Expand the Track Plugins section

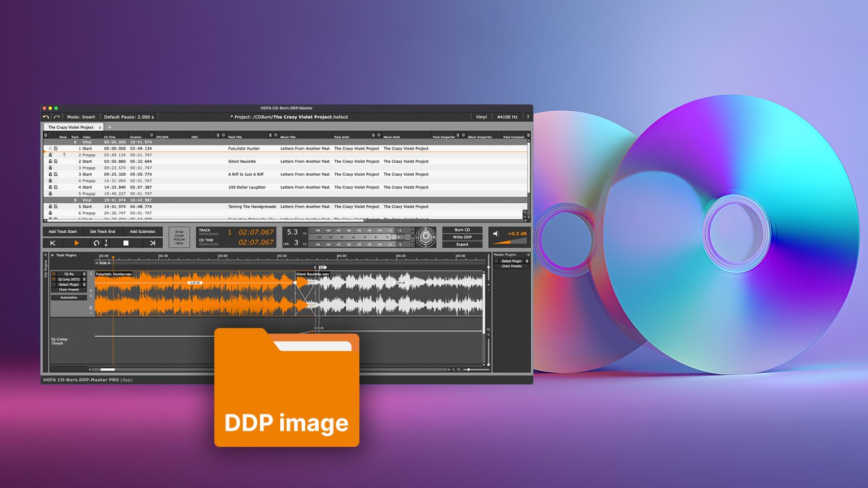click(x=53, y=255)
